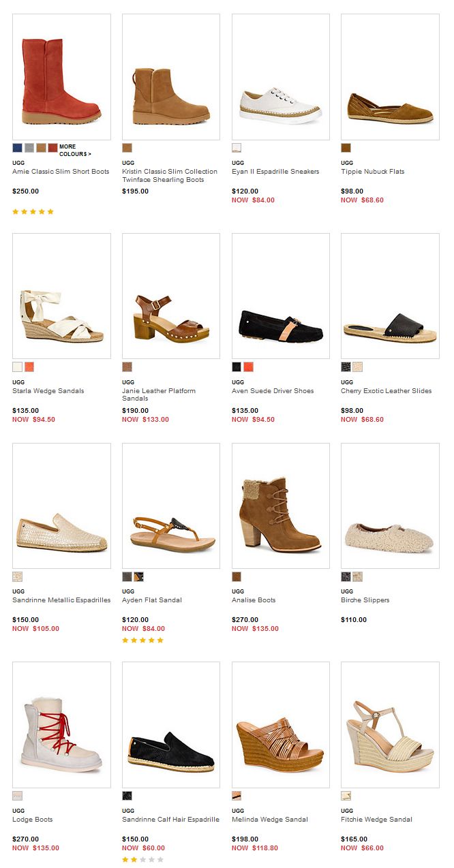The height and width of the screenshot is (868, 454).
Task: Open Melinda Wedge Sandal picture
Action: coord(280,725)
